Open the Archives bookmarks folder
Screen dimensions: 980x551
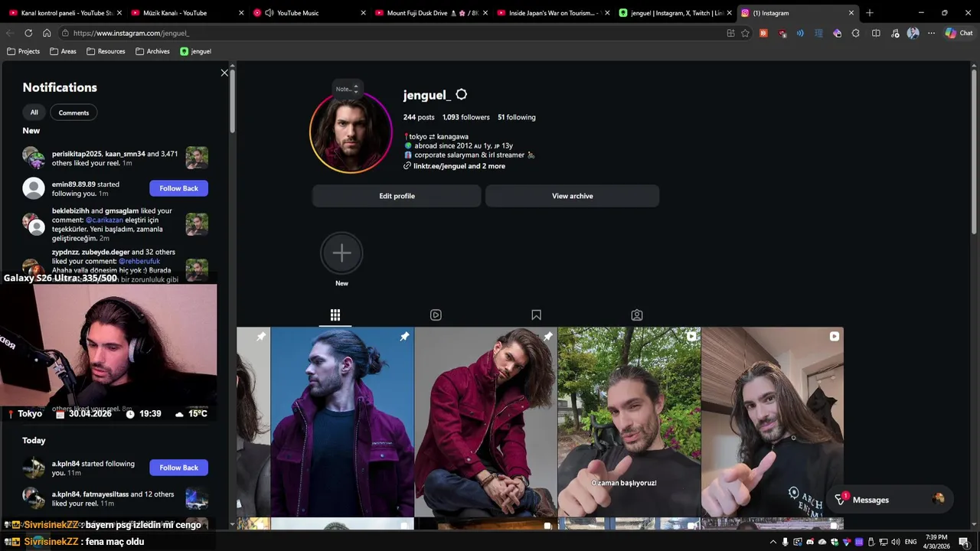pos(152,51)
